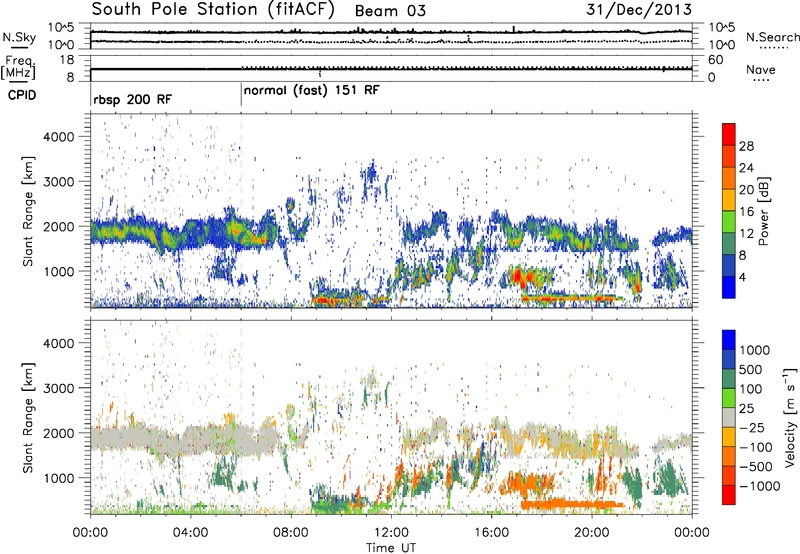The width and height of the screenshot is (800, 554).
Task: Click the red bottom segment of Velocity colorbar
Action: (729, 495)
